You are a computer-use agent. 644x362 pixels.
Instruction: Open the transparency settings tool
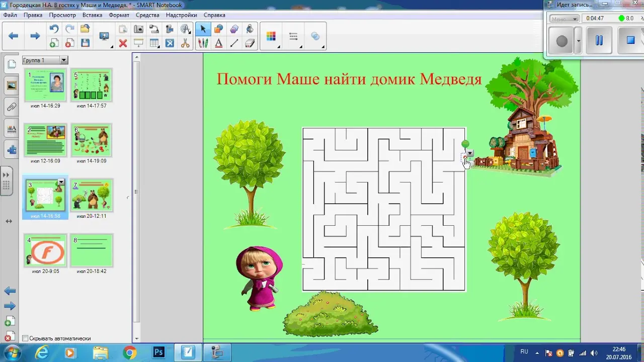click(315, 36)
